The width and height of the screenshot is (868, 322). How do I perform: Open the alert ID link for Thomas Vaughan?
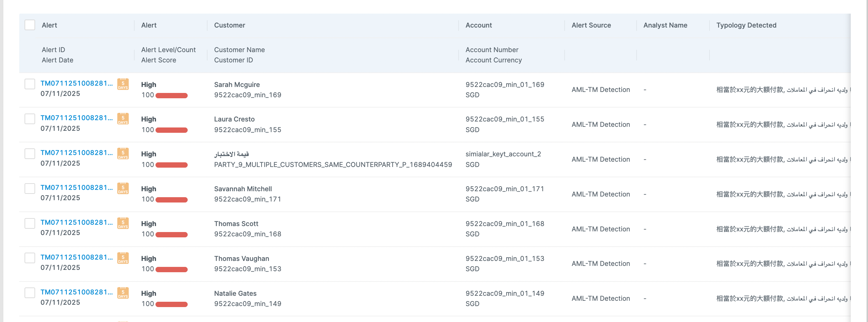coord(77,257)
